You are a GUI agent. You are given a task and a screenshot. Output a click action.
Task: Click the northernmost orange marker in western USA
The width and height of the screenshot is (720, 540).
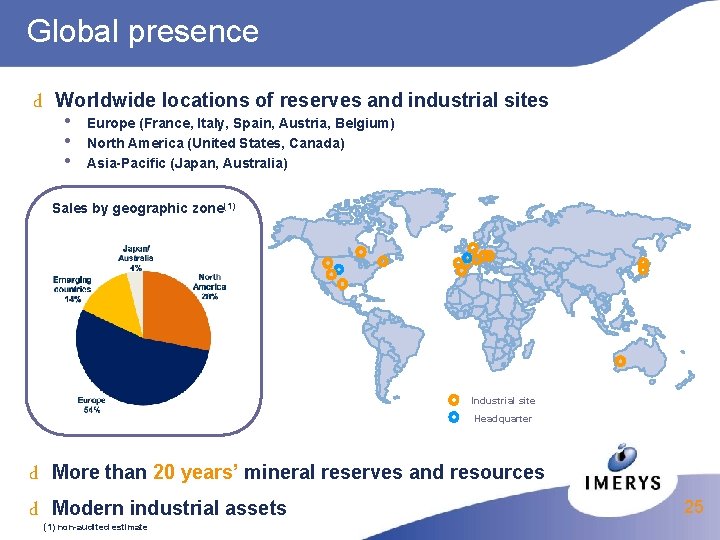click(327, 263)
